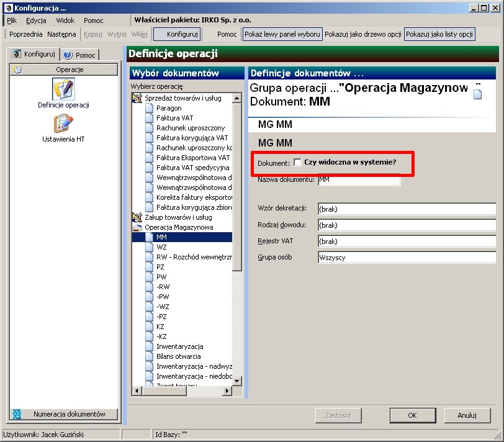Open the Definicje operacji icon
The height and width of the screenshot is (442, 504).
tap(64, 89)
